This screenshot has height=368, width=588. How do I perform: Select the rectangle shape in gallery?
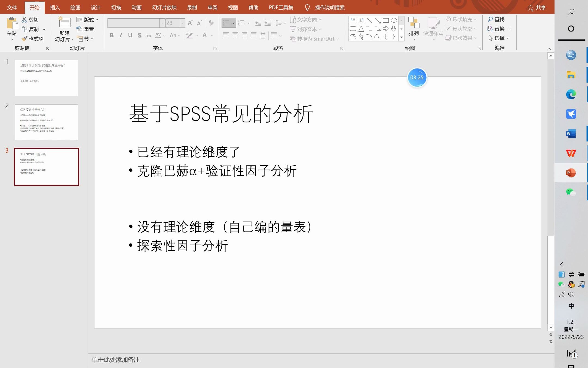385,20
